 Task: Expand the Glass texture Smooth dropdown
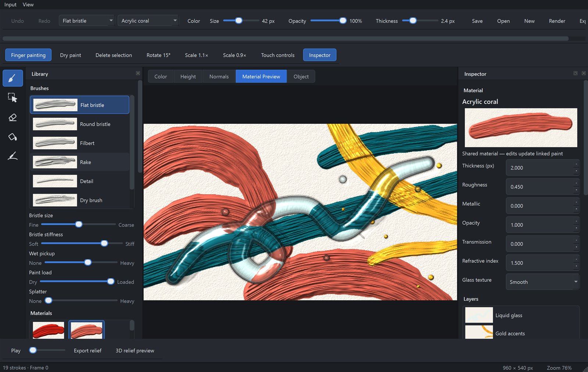(x=542, y=282)
